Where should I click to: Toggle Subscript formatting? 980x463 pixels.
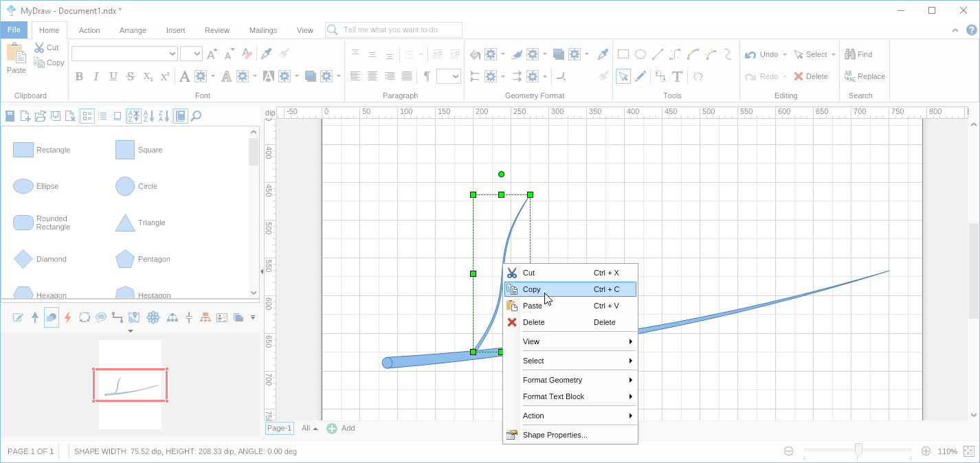point(148,76)
